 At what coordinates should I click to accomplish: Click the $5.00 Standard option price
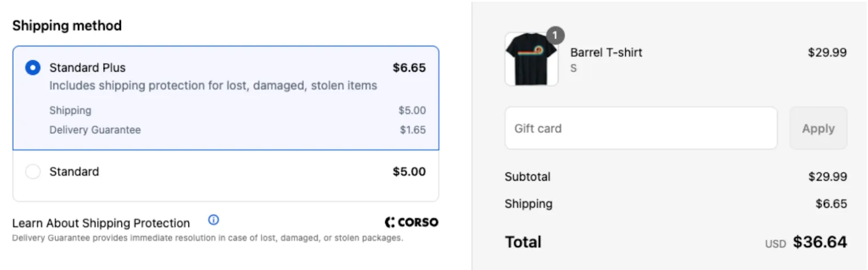click(x=409, y=171)
